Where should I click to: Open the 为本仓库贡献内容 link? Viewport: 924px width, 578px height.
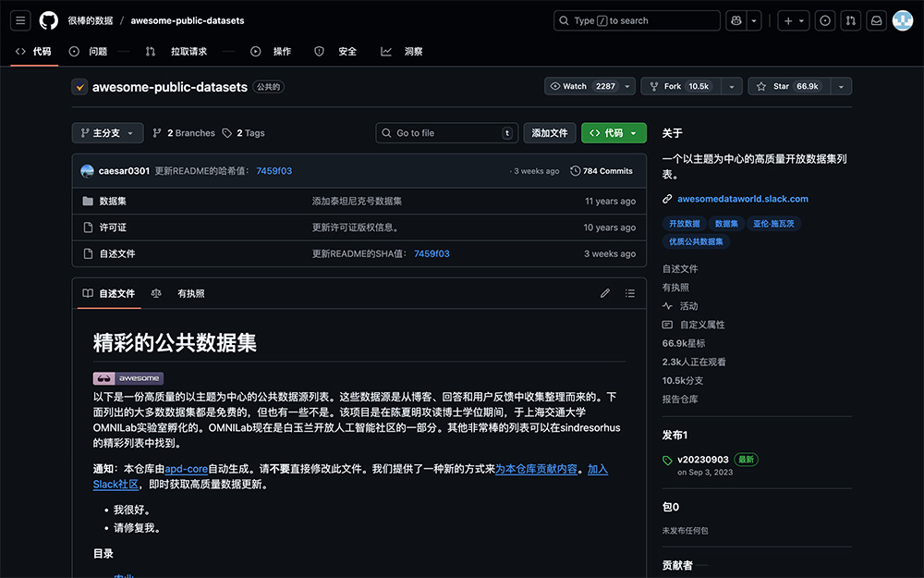click(536, 469)
